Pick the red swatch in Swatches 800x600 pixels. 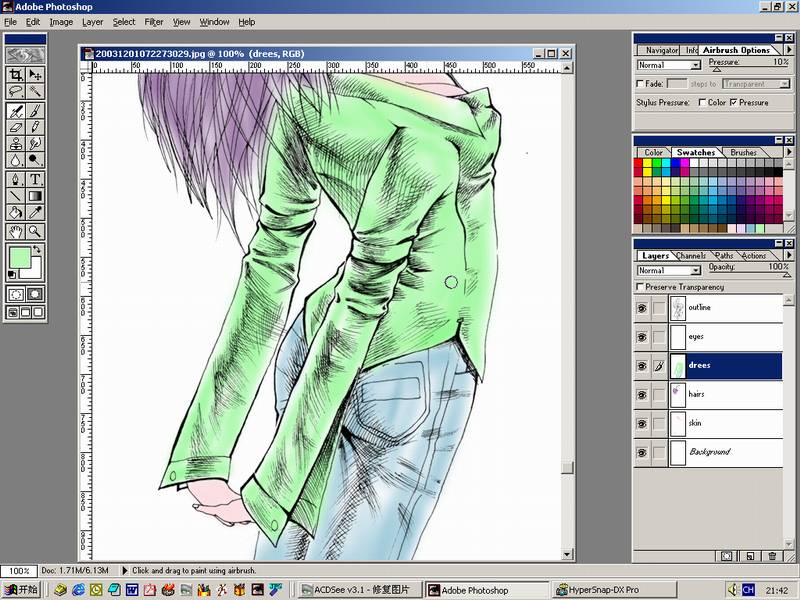point(638,163)
